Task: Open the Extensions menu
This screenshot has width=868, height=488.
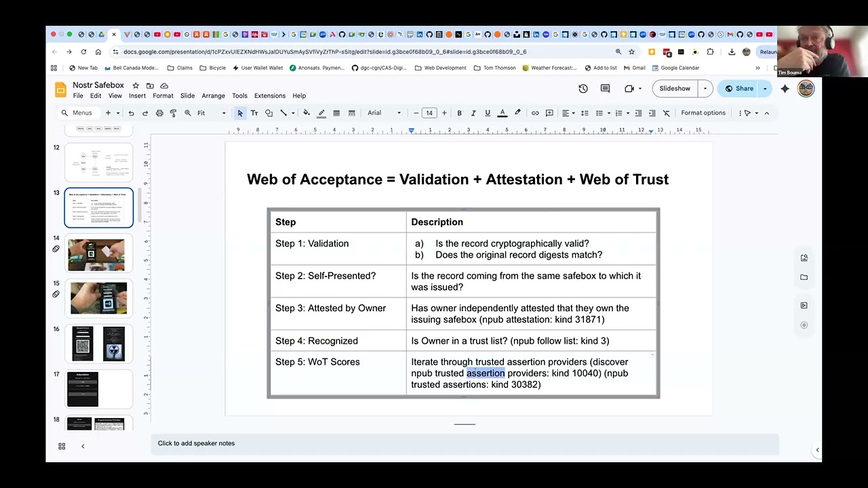Action: click(x=270, y=96)
